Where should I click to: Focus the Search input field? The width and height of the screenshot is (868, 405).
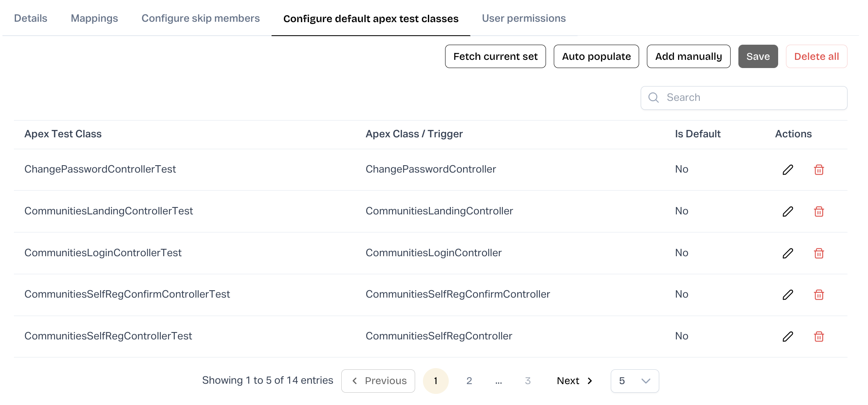751,98
